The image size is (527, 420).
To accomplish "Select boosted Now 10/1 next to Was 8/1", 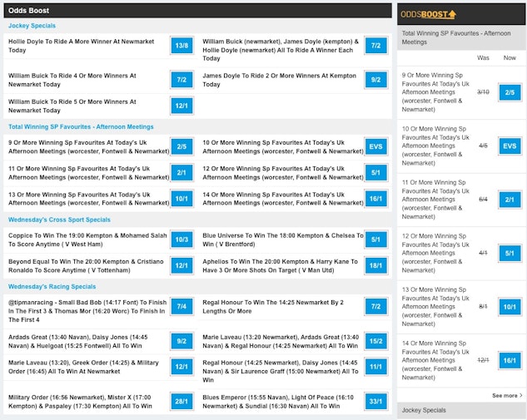I will coord(510,307).
